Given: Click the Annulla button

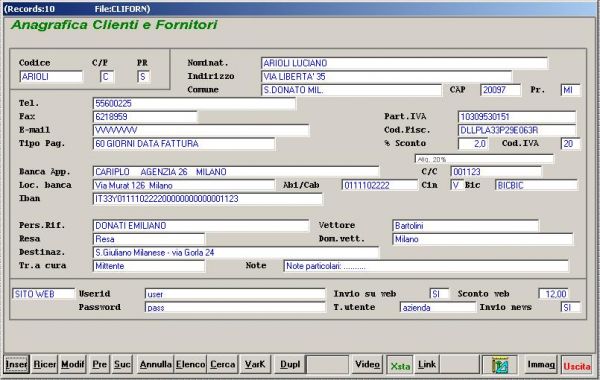Looking at the screenshot, I should 155,364.
